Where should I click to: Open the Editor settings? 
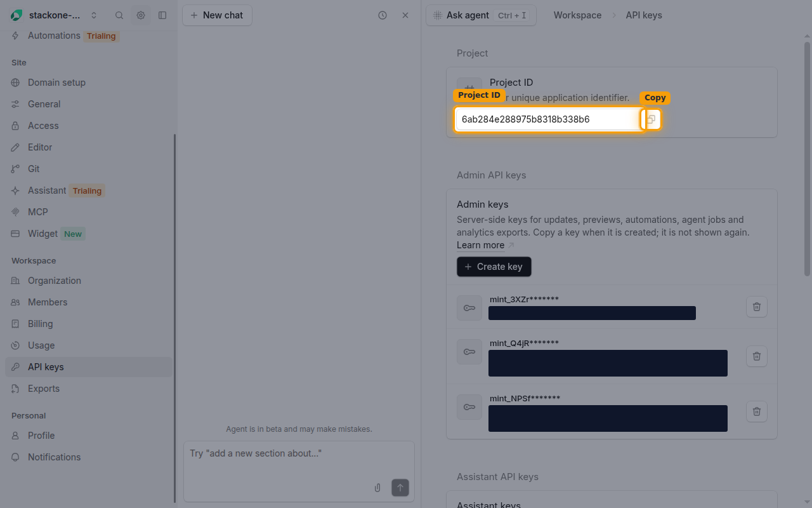[89, 147]
